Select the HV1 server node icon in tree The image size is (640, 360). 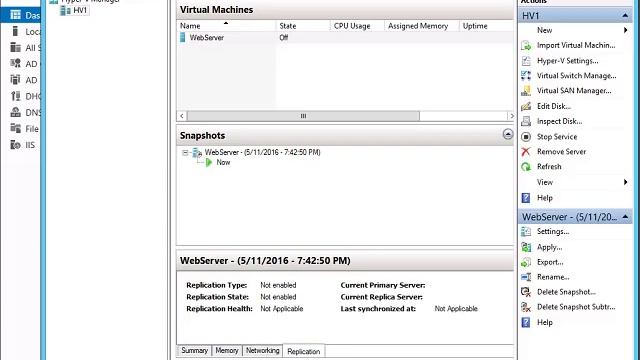tap(65, 11)
